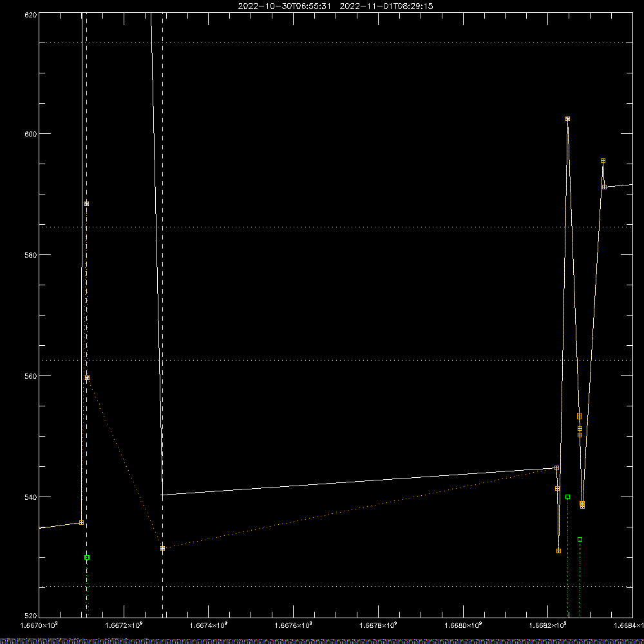Viewport: 644px width, 644px height.
Task: Pick the orange marker on the second dashed line near 531
Action: point(163,549)
